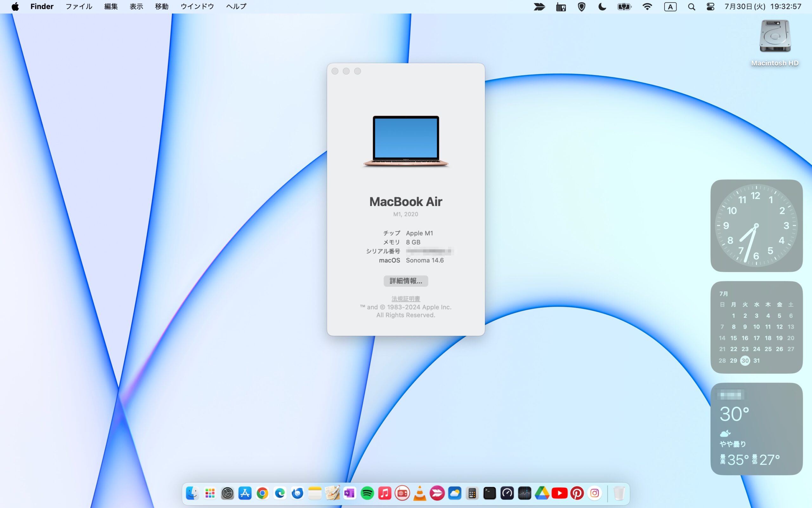Launch Google Chrome from the Dock
Image resolution: width=812 pixels, height=508 pixels.
coord(262,493)
